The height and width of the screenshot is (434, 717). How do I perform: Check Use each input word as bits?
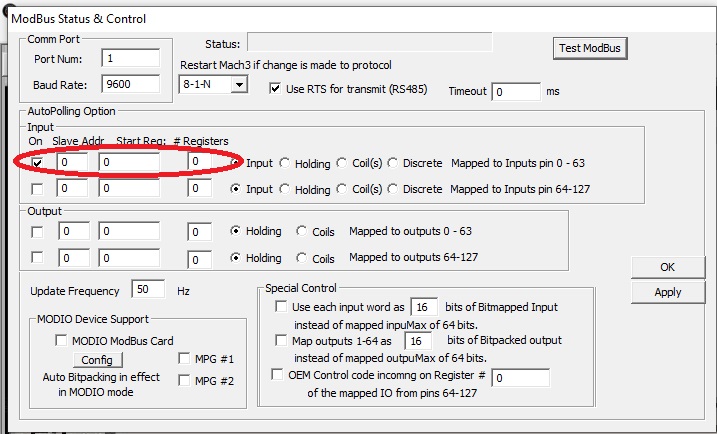click(281, 306)
